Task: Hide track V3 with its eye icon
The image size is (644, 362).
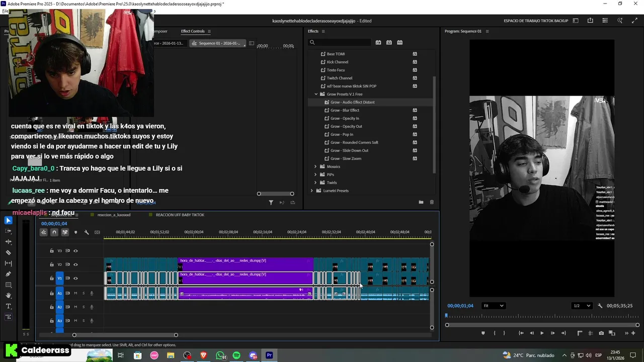Action: [75, 251]
